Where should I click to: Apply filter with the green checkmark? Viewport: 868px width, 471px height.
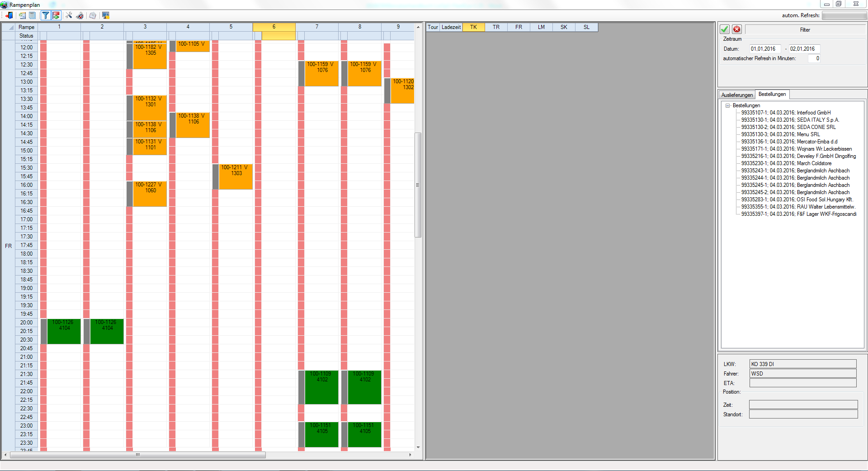pos(725,29)
